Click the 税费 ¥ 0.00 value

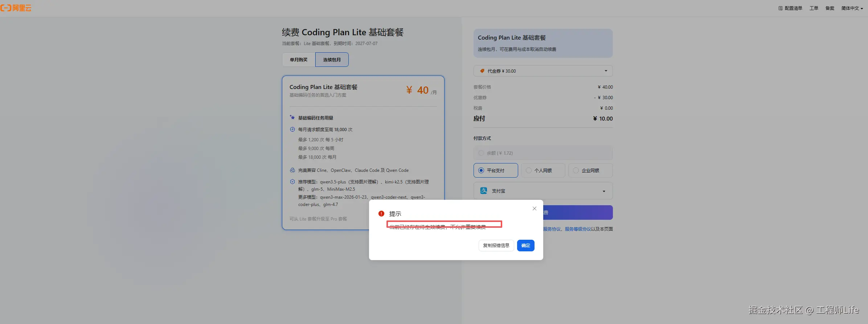click(606, 108)
